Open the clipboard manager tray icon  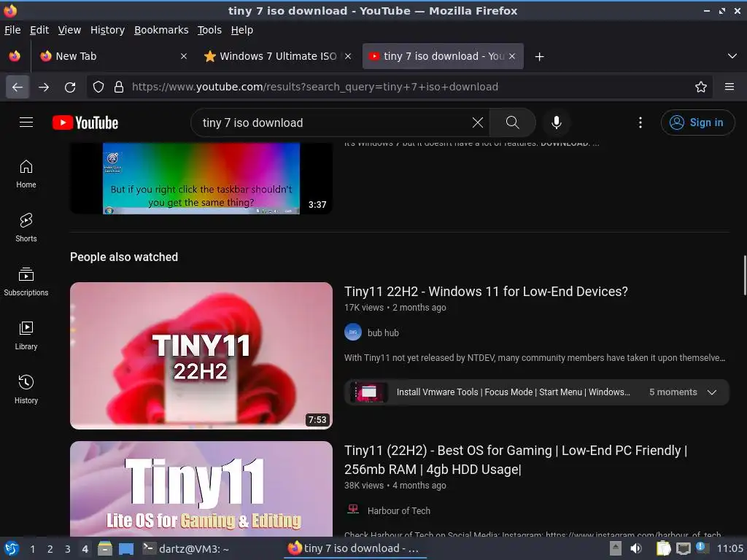pos(663,548)
